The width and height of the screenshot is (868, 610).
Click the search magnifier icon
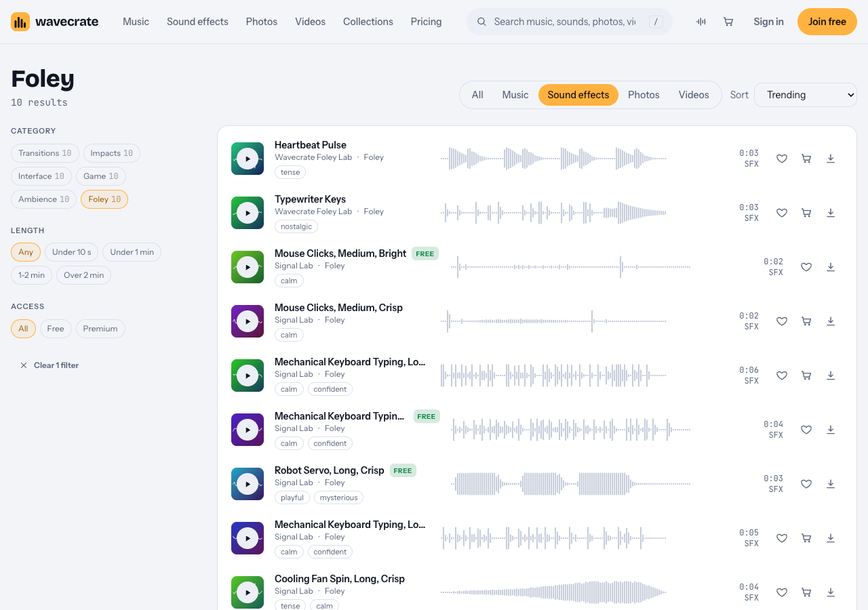pos(482,22)
